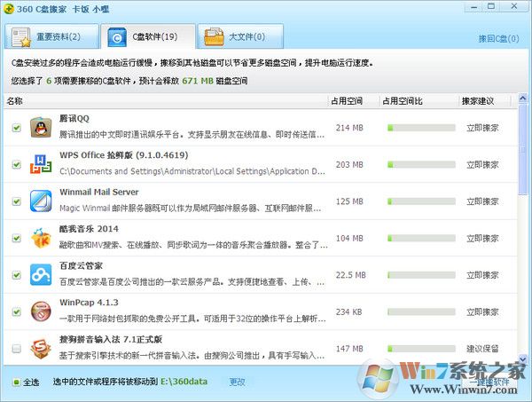Click the 214 MB size value
Image resolution: width=532 pixels, height=402 pixels.
pos(349,128)
